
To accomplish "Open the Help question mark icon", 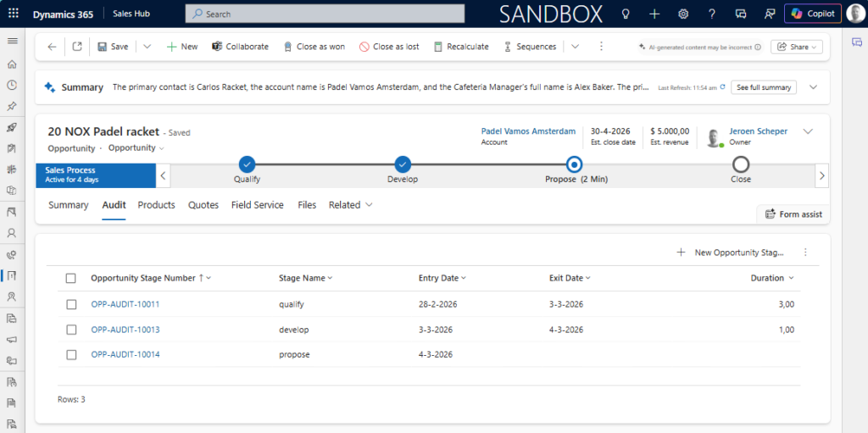I will (x=712, y=14).
